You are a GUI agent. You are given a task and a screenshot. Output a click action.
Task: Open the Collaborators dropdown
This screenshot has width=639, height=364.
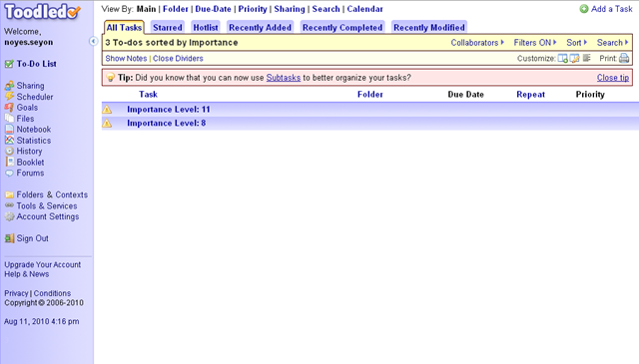[477, 42]
